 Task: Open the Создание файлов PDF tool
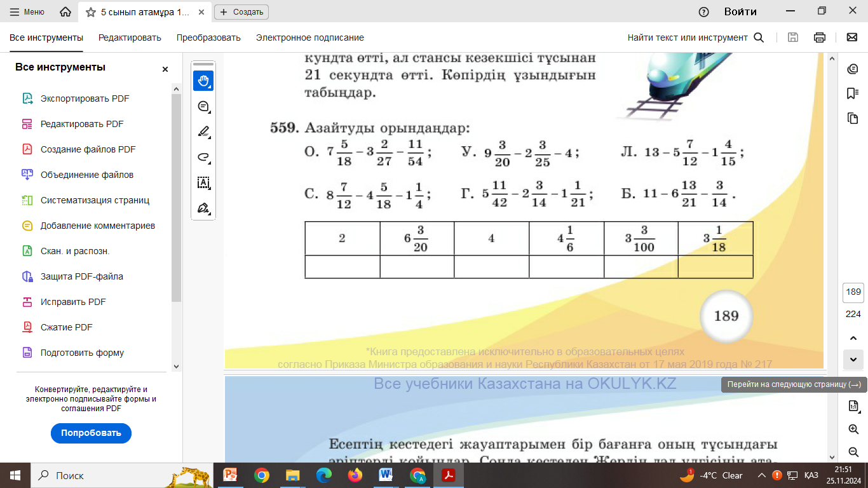(x=88, y=149)
